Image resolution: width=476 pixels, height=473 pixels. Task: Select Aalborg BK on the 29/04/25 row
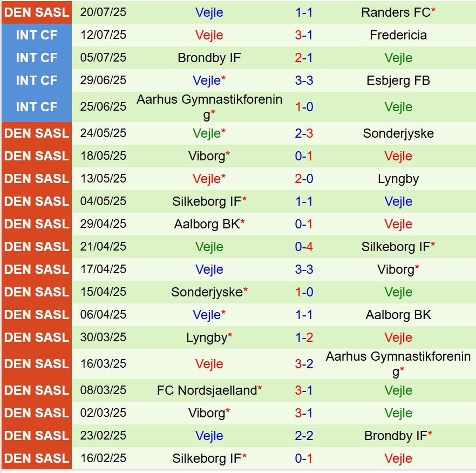click(206, 224)
